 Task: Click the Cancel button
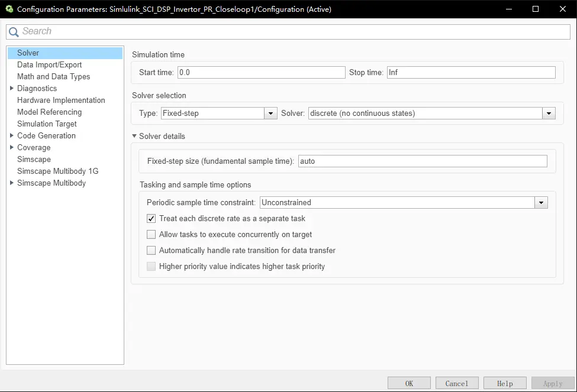click(457, 383)
